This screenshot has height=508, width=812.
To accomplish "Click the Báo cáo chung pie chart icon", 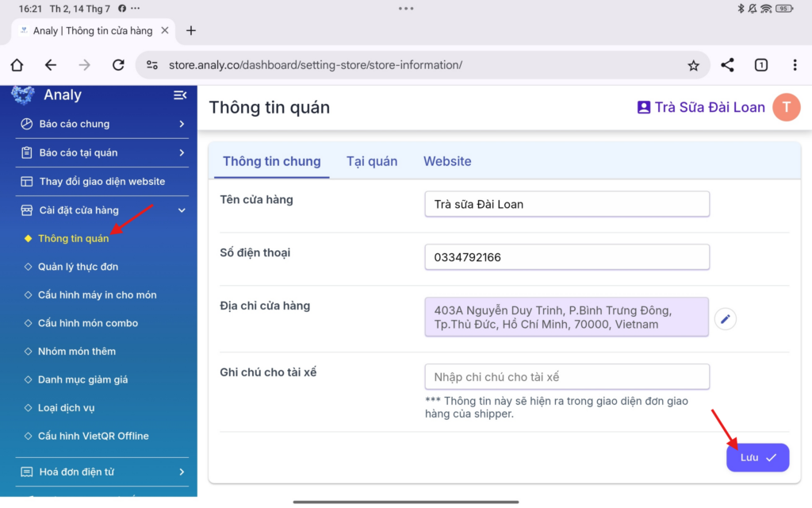I will point(26,124).
